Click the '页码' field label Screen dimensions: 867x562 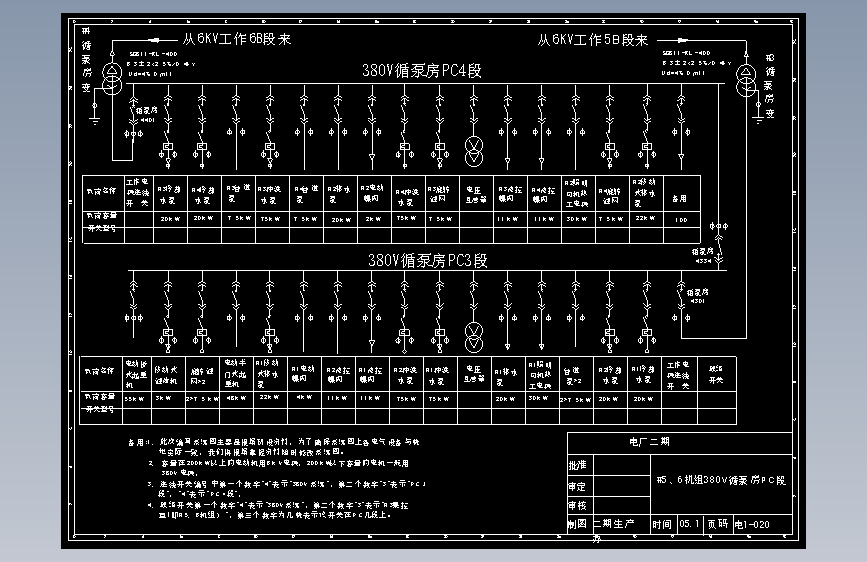click(718, 524)
